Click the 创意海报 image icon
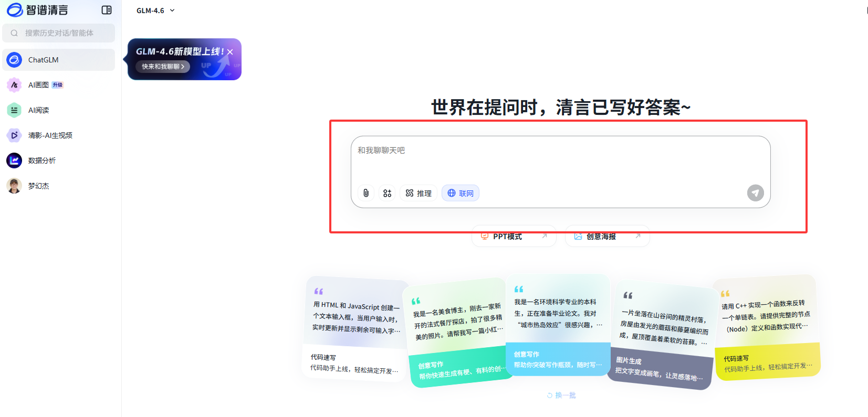Image resolution: width=868 pixels, height=417 pixels. (578, 237)
